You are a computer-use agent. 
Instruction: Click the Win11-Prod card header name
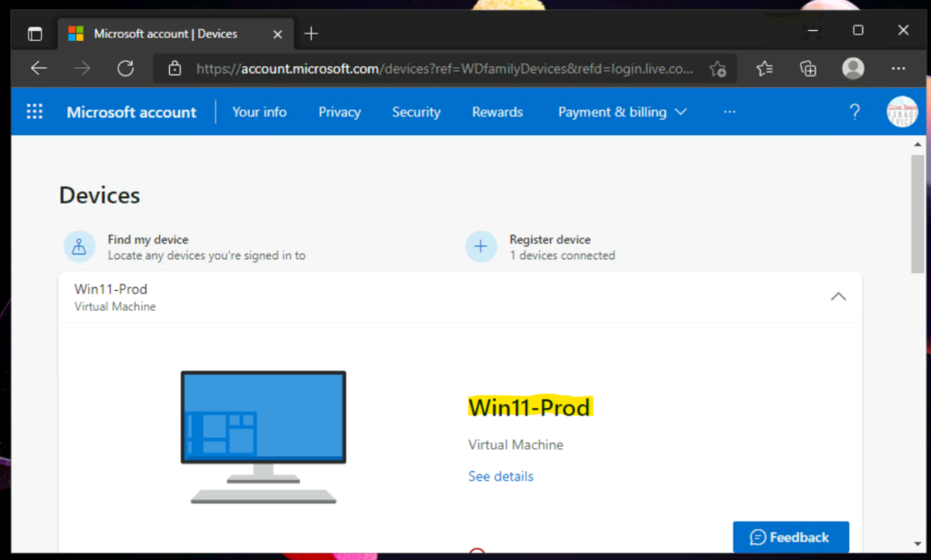click(110, 289)
